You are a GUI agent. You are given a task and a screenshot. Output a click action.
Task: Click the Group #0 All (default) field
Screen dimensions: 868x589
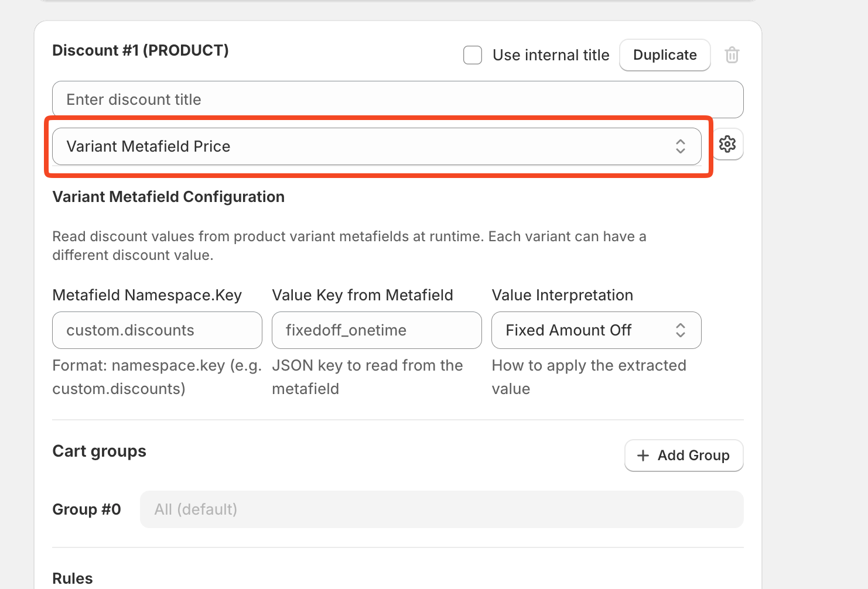(x=442, y=509)
